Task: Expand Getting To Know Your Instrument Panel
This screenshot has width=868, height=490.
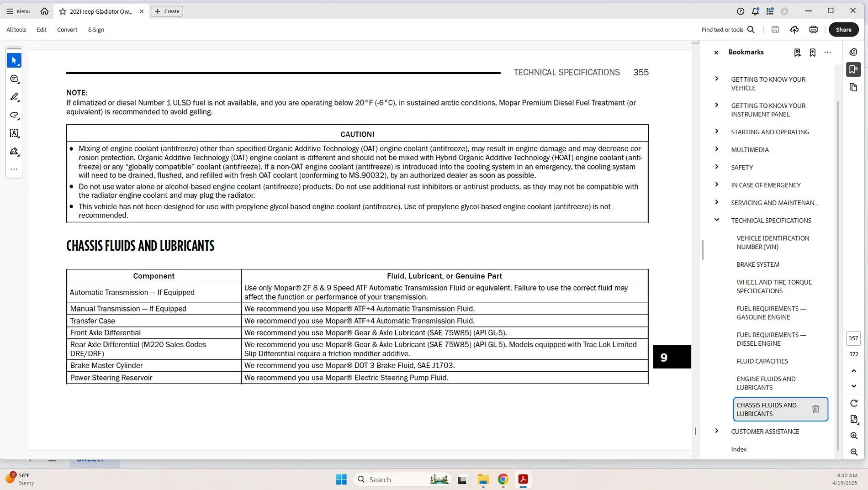Action: tap(716, 105)
